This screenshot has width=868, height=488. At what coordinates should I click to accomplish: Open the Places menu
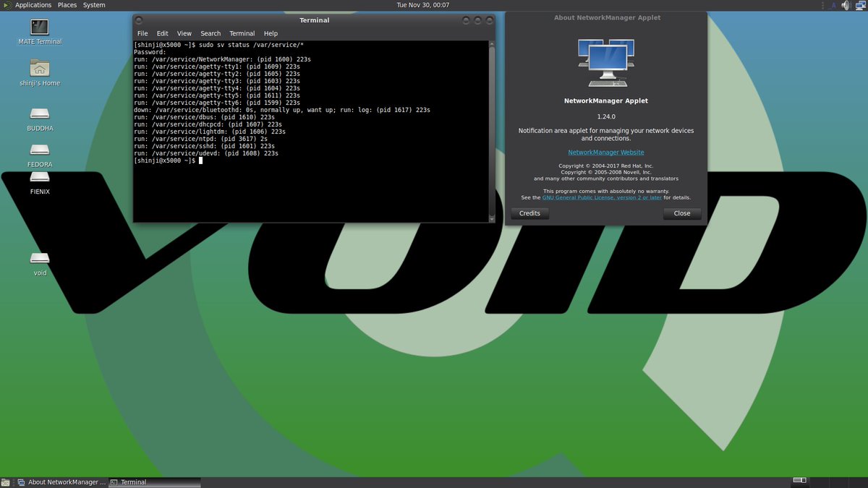[x=67, y=5]
